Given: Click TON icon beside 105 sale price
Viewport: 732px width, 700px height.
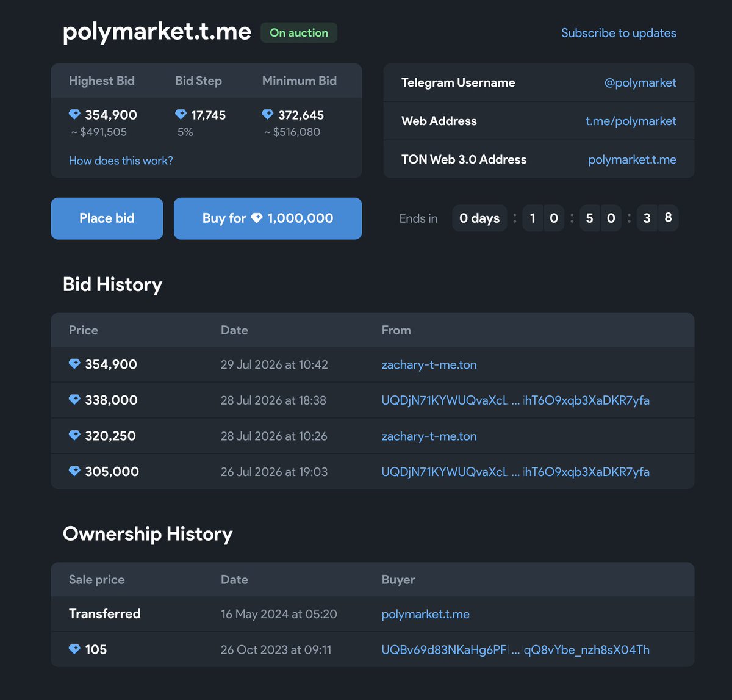Looking at the screenshot, I should [74, 649].
